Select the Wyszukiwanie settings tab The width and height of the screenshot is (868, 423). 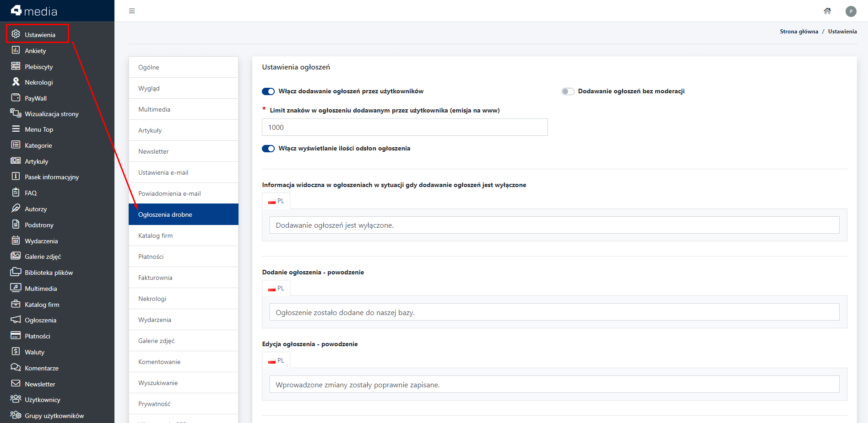(x=184, y=383)
